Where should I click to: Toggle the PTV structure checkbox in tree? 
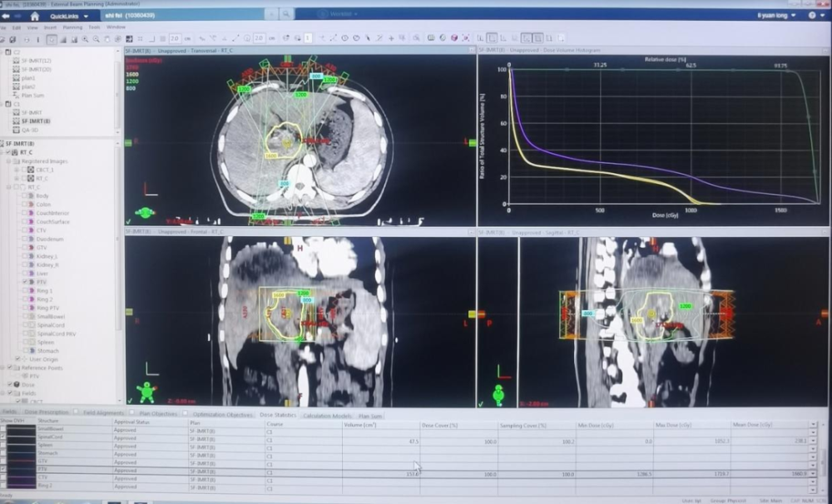[x=25, y=282]
